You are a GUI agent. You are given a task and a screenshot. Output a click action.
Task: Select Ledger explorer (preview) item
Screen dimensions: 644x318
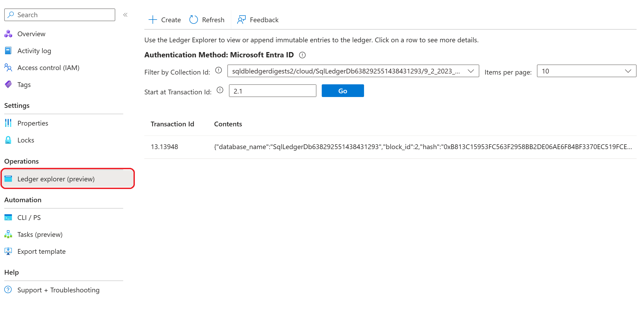56,179
